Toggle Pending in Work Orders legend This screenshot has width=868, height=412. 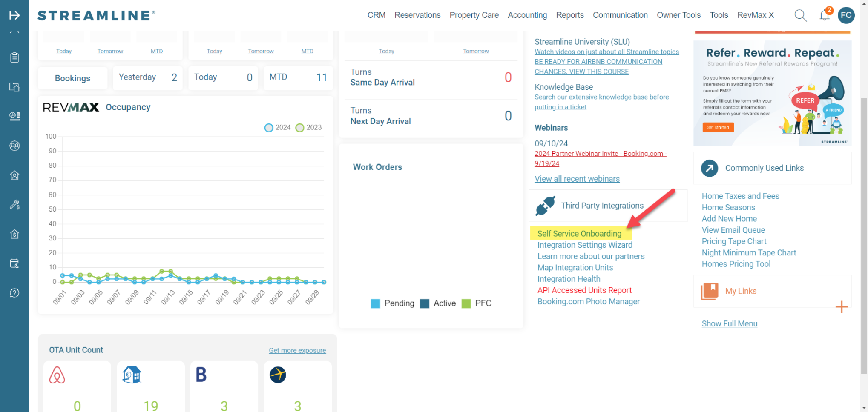click(x=392, y=303)
